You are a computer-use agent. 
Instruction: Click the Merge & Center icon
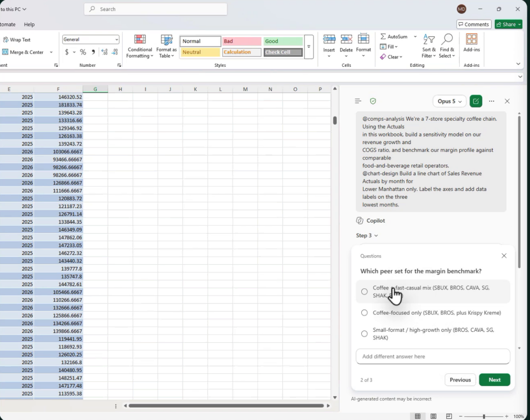pos(5,52)
